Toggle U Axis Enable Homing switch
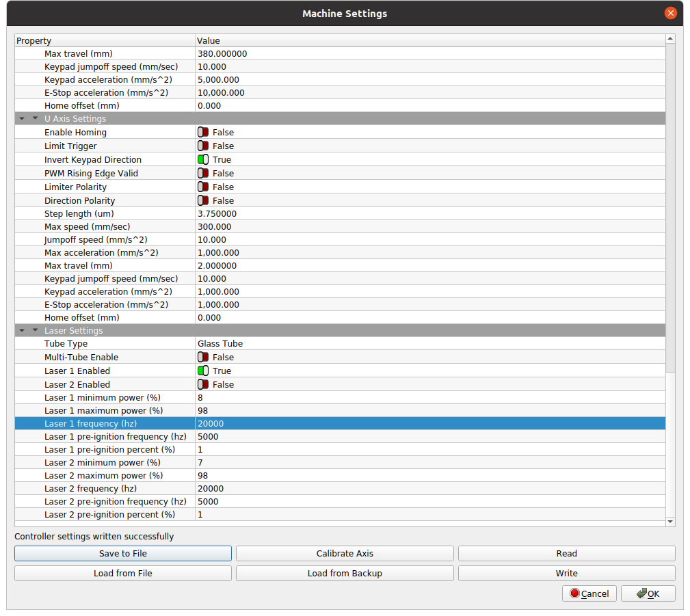The height and width of the screenshot is (616, 690). tap(203, 132)
